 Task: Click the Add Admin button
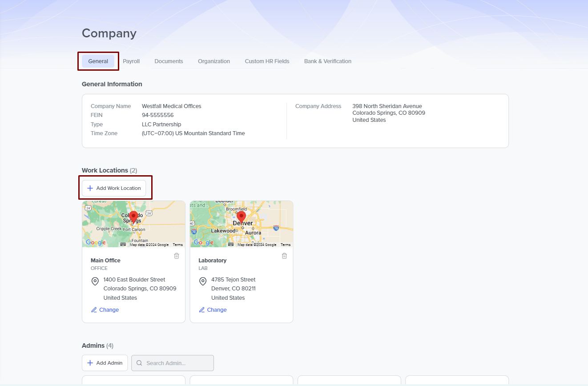click(x=105, y=363)
